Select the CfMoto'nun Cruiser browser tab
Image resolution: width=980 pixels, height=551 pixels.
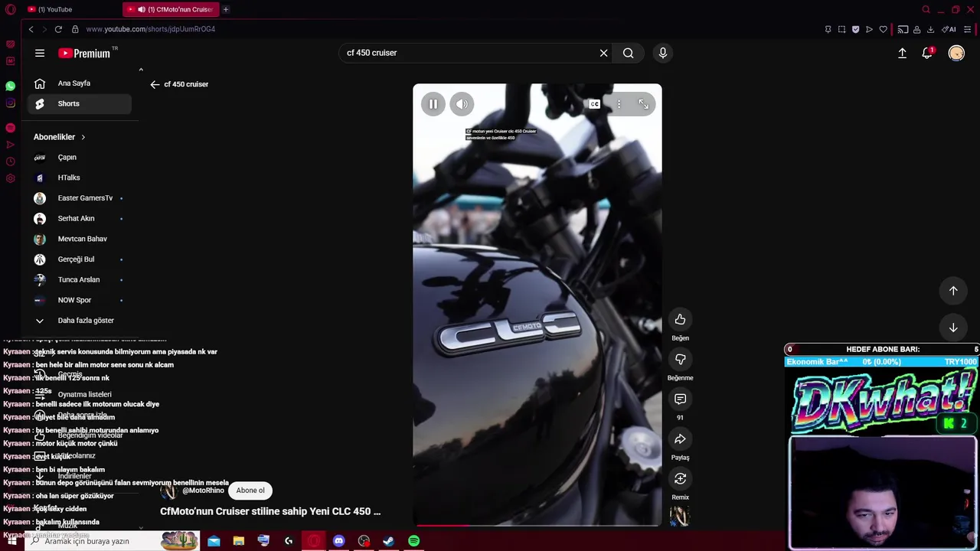click(170, 9)
